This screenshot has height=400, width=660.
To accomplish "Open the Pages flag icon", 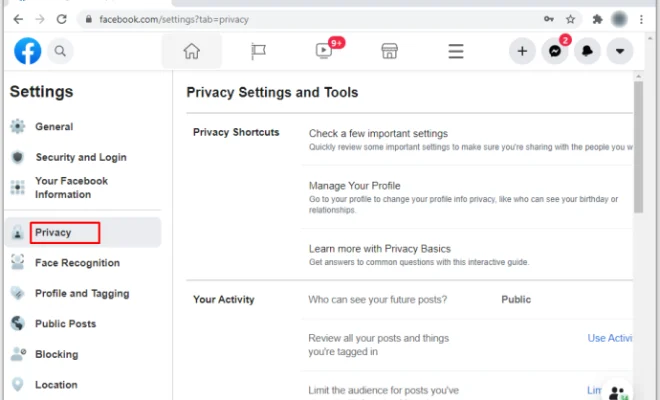I will pyautogui.click(x=258, y=51).
